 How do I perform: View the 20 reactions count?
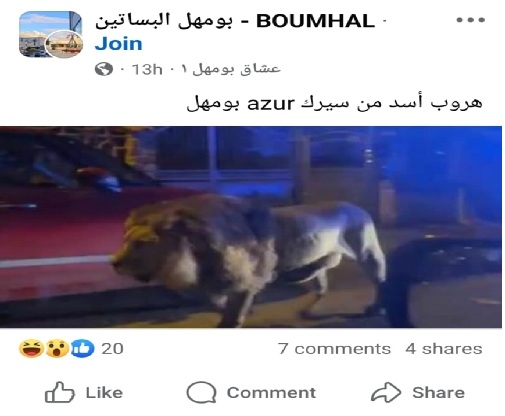coord(112,349)
